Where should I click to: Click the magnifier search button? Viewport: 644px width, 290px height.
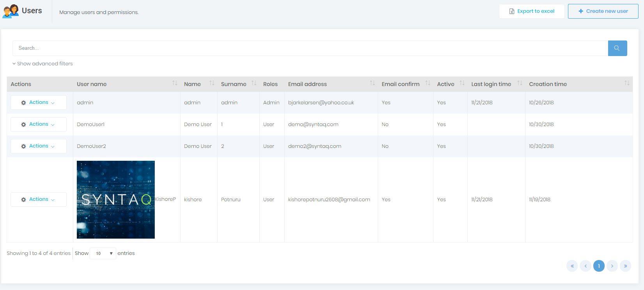tap(617, 48)
